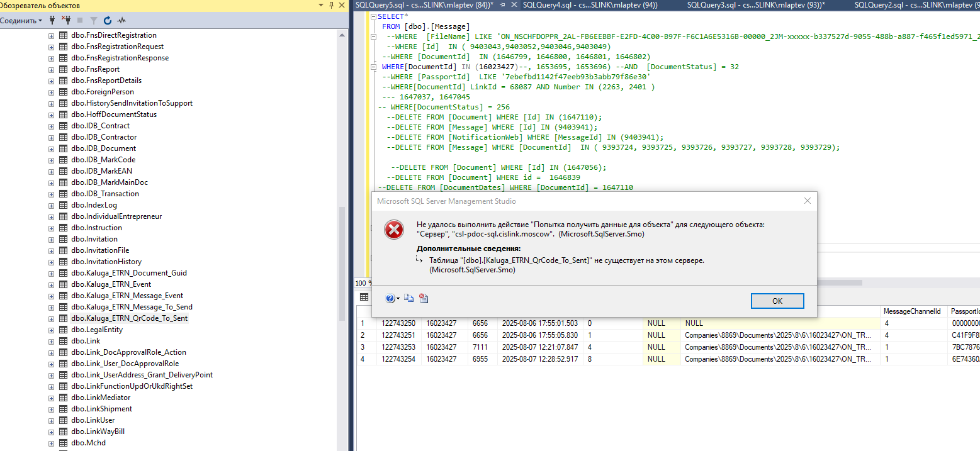Copy the error message text icon in dialog

(408, 299)
